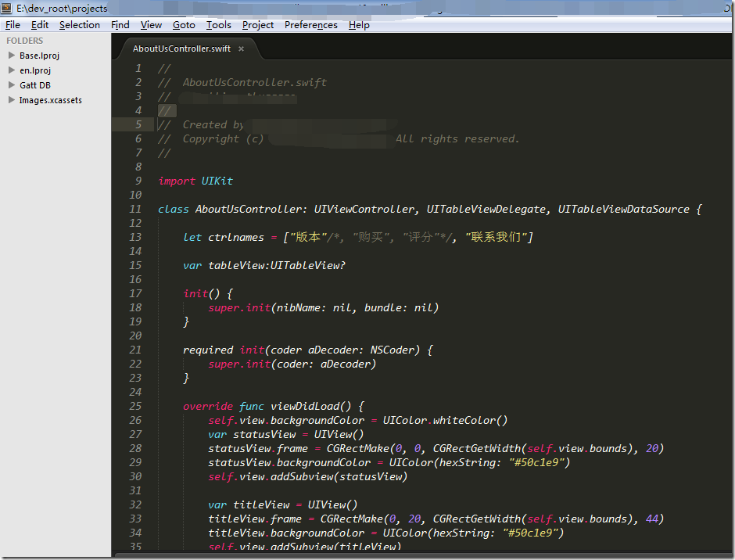Screen dimensions: 735x560
Task: Select the Images.xcassets folder name
Action: [51, 100]
